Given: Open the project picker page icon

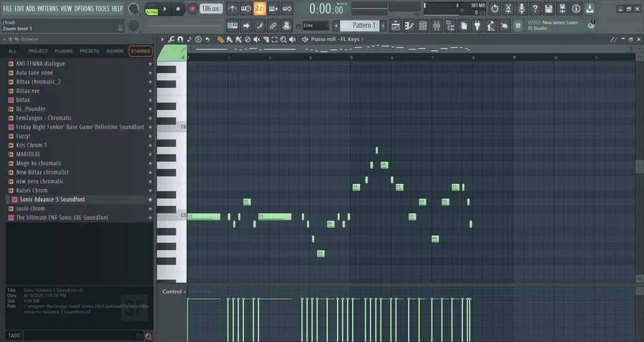Looking at the screenshot, I should pos(464,26).
